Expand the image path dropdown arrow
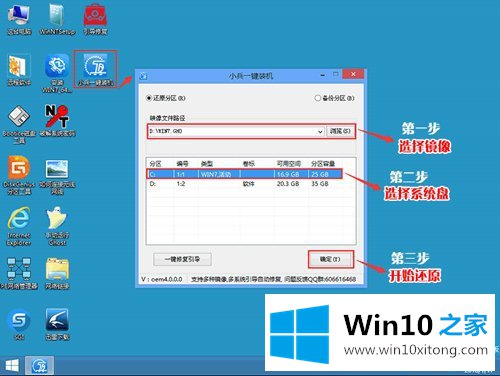Screen dimensions: 500x376 pos(320,131)
